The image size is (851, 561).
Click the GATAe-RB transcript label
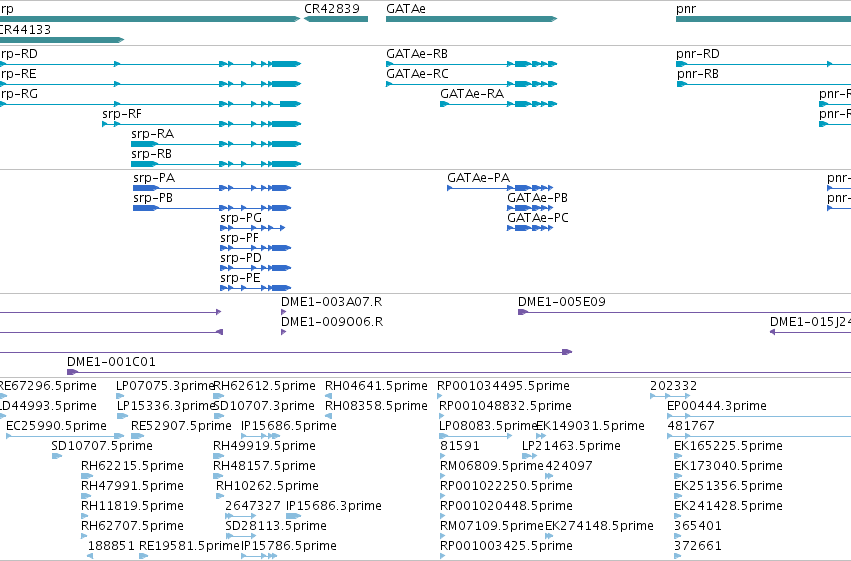coord(417,54)
